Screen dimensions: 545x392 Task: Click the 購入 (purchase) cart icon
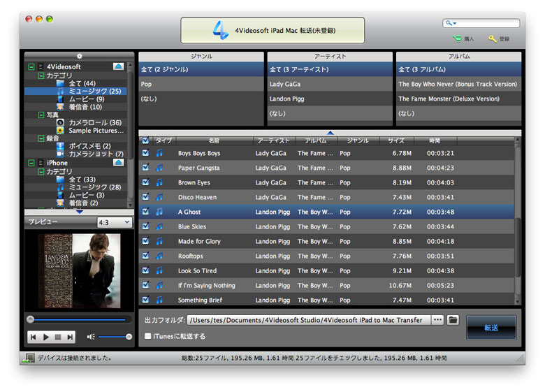[x=456, y=39]
